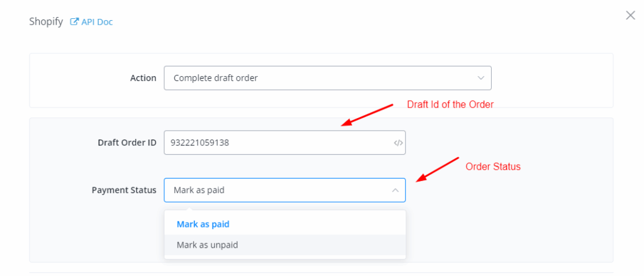Click into the Draft Order ID input field
Viewport: 644px width, 276px height.
pos(277,142)
